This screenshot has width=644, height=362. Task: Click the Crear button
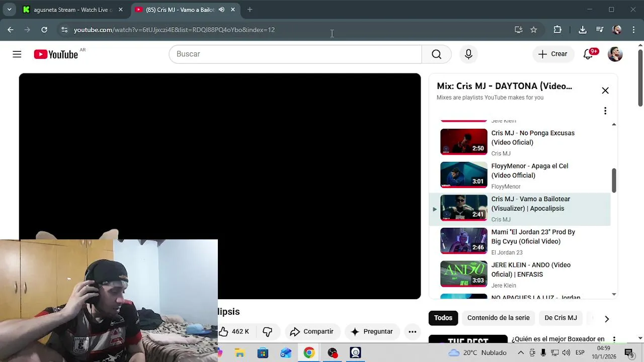click(553, 54)
